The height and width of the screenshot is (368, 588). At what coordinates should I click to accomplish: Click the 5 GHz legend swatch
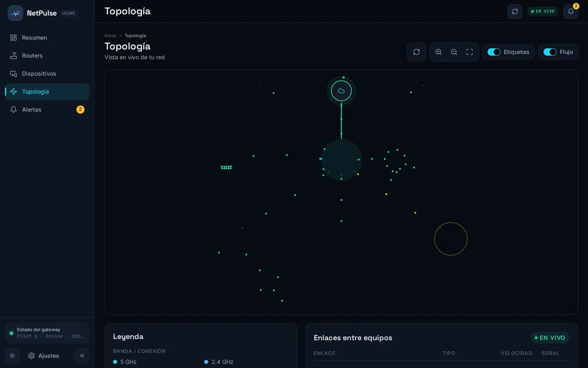click(x=115, y=362)
